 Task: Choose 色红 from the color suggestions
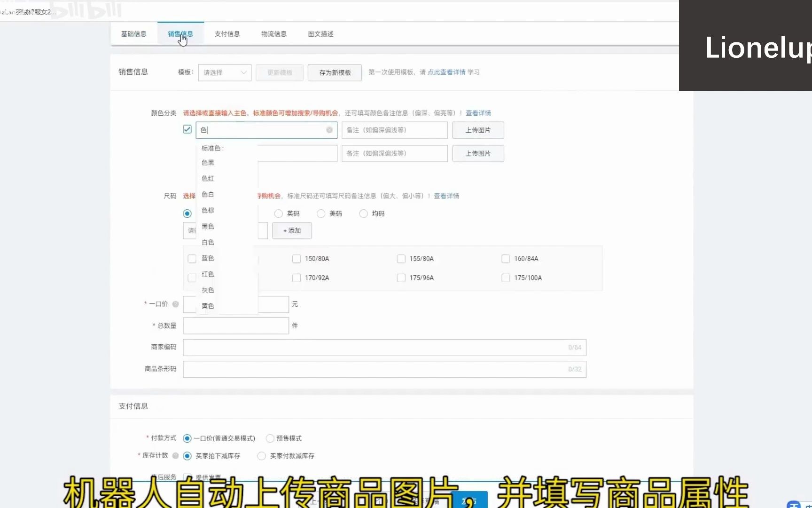208,178
